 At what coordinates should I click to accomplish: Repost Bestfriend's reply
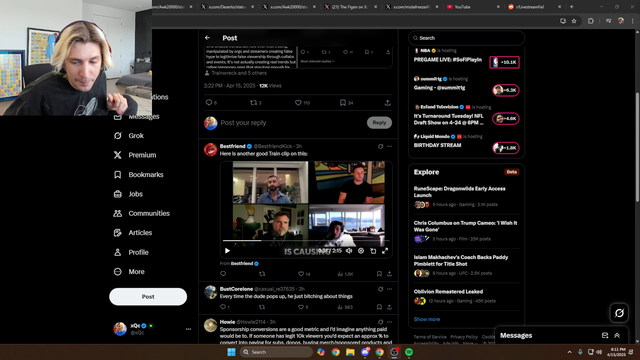[262, 274]
